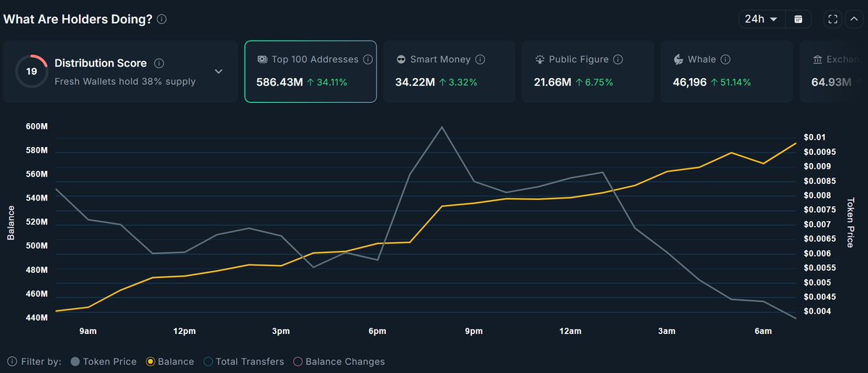Open the 24h timeframe dropdown
The image size is (868, 373).
(761, 19)
